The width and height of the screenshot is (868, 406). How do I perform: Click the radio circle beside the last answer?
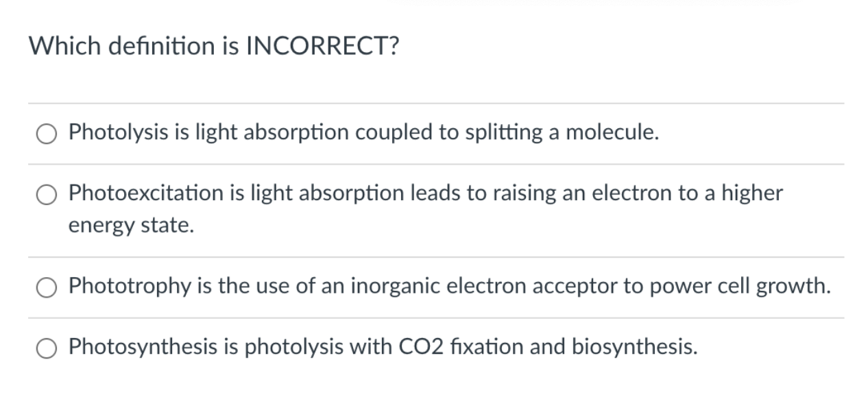[47, 348]
